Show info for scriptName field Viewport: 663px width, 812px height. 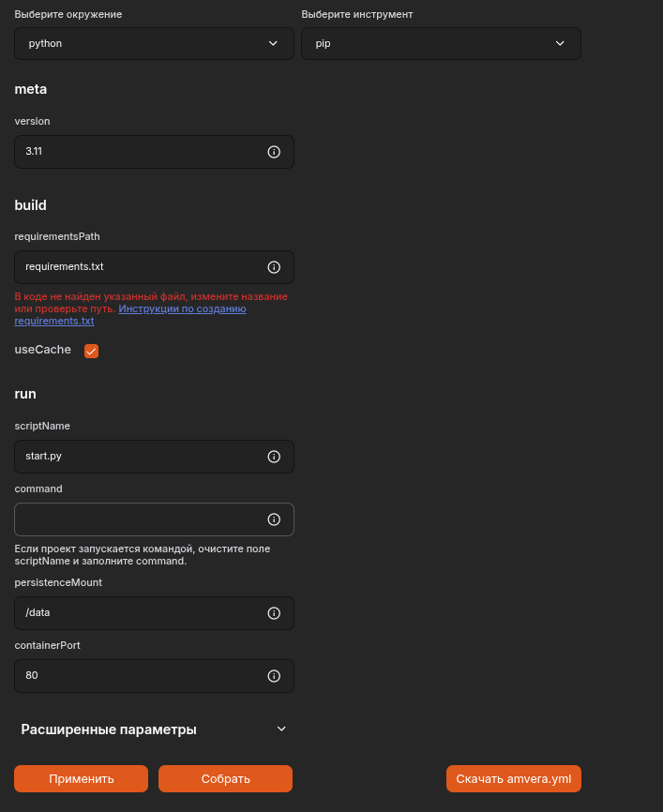pos(274,457)
